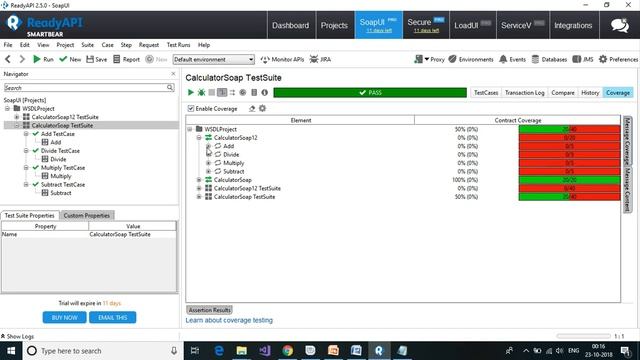The height and width of the screenshot is (360, 640).
Task: Click the Run button in main toolbar
Action: pos(43,59)
